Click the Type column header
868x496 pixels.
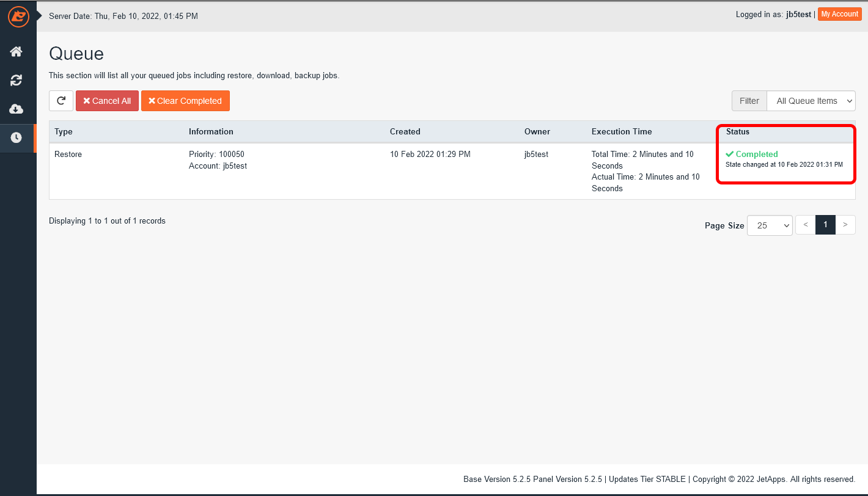(x=64, y=131)
